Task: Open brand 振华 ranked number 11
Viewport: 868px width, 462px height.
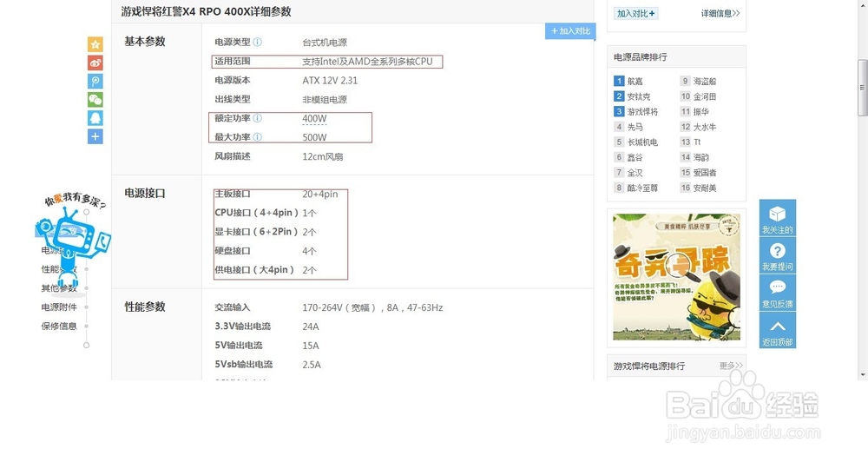Action: click(700, 111)
